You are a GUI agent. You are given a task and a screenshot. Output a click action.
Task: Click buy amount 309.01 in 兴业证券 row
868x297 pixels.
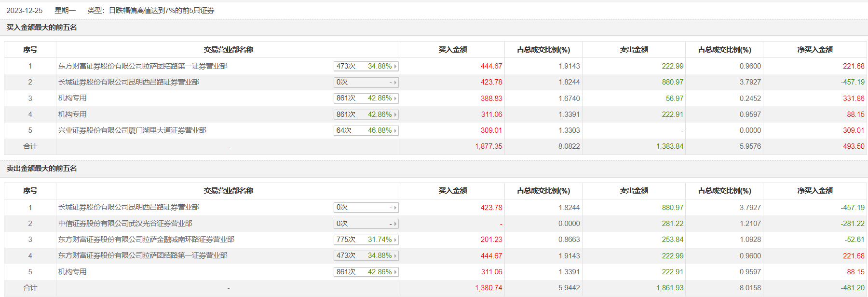pos(491,130)
